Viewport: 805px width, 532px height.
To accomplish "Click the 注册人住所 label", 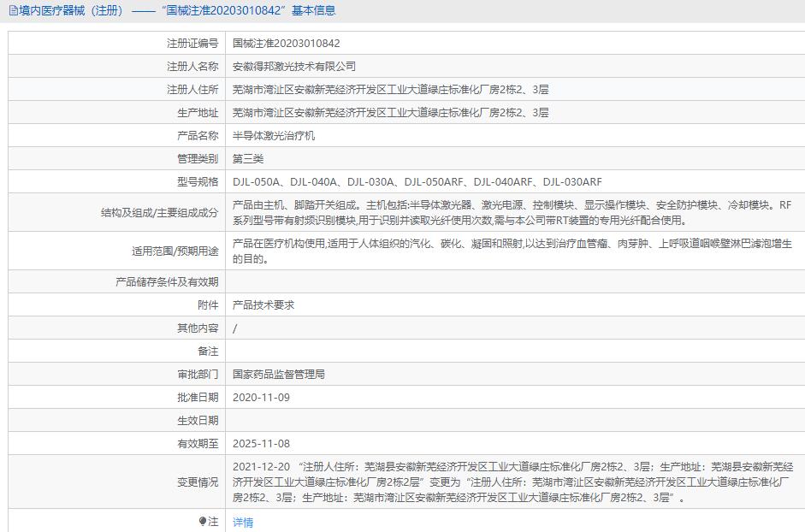I will tap(192, 89).
